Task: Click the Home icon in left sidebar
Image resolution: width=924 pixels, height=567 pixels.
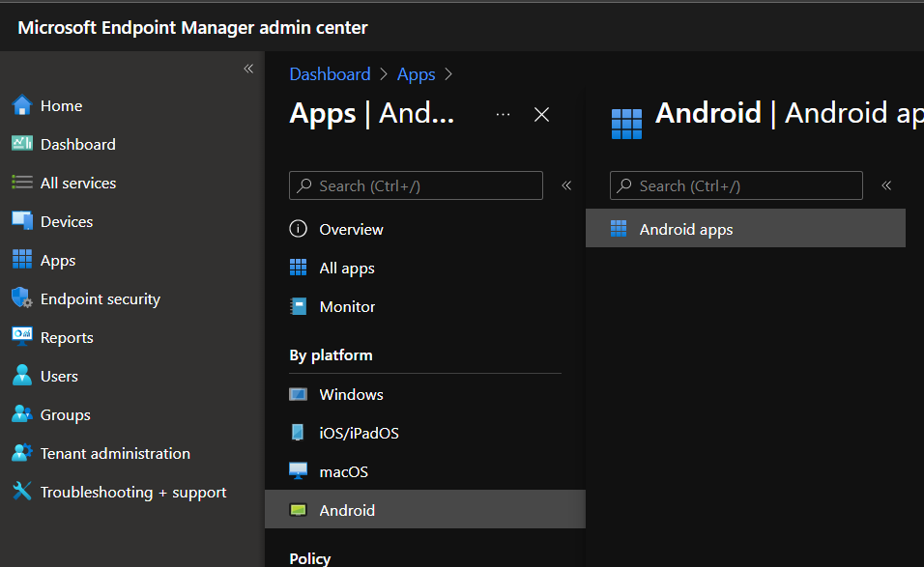Action: click(x=21, y=105)
